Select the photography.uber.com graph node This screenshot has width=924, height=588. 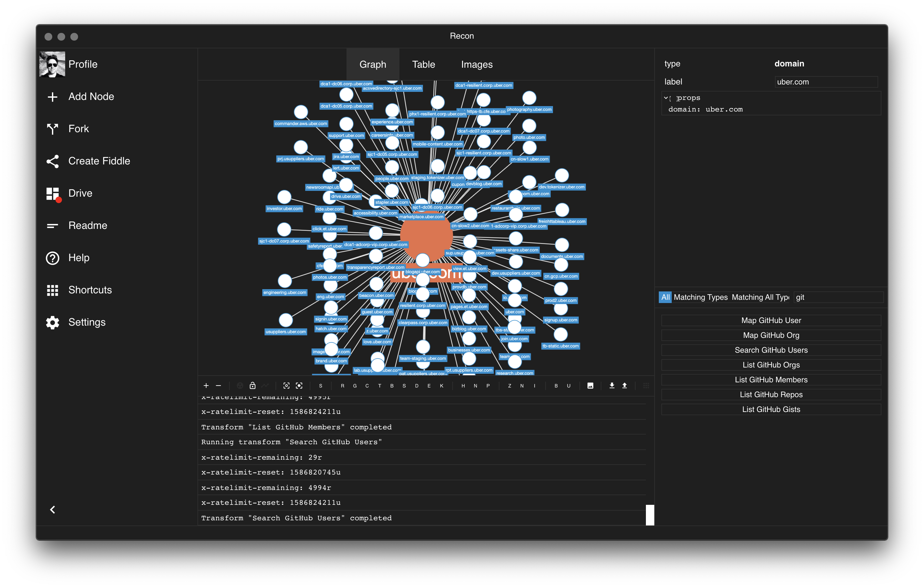coord(529,98)
